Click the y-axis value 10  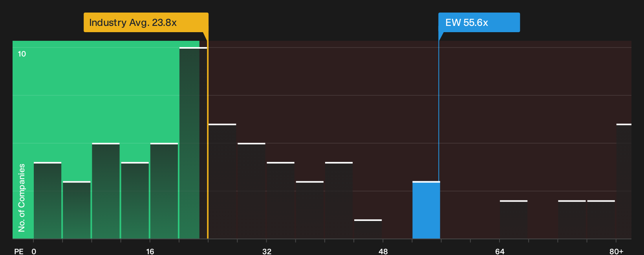point(22,54)
